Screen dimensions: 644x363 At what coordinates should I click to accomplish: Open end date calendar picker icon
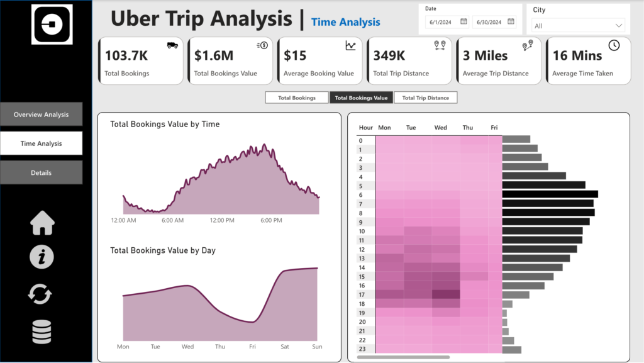[x=510, y=21]
